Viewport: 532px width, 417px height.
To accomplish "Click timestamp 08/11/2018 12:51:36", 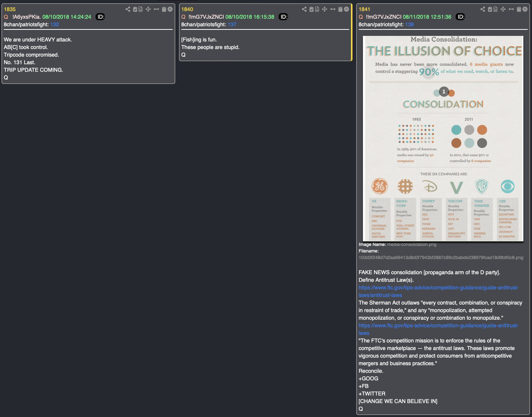I will coord(427,17).
